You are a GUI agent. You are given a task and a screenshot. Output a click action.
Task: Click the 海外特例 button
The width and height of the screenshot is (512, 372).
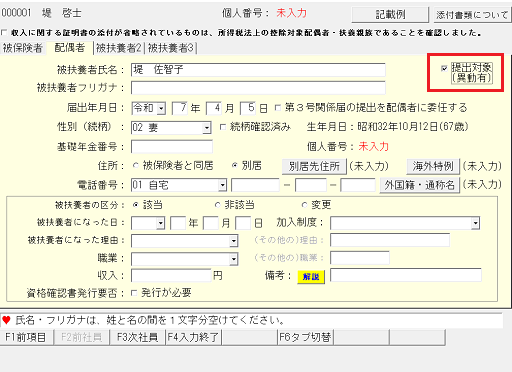(433, 166)
